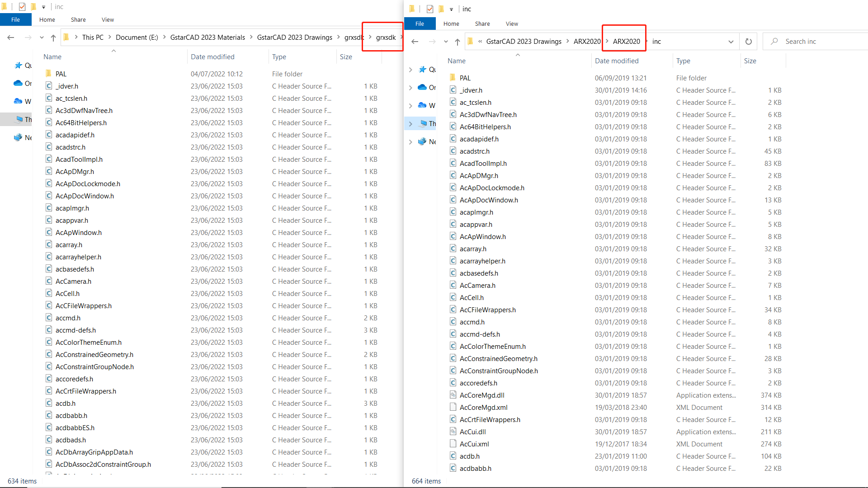This screenshot has height=488, width=868.
Task: Open PAL folder in left window
Action: 61,74
